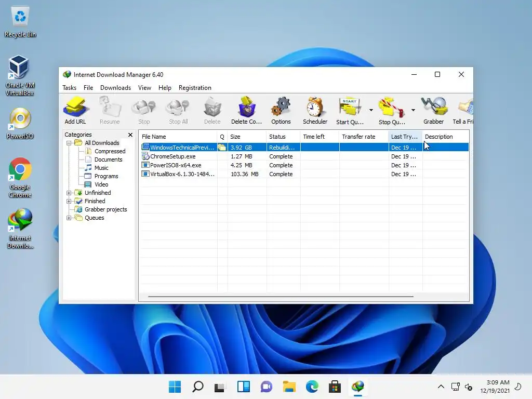The height and width of the screenshot is (399, 532).
Task: Select the PowerISO desktop icon
Action: click(x=20, y=123)
